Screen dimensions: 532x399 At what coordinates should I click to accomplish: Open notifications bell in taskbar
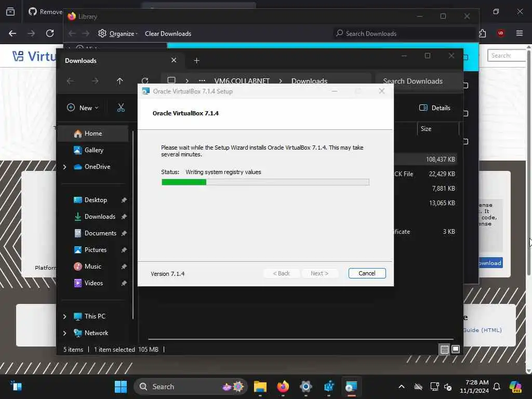click(x=497, y=387)
